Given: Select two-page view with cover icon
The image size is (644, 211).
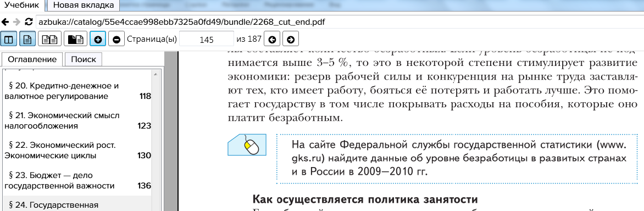Looking at the screenshot, I should coord(76,40).
